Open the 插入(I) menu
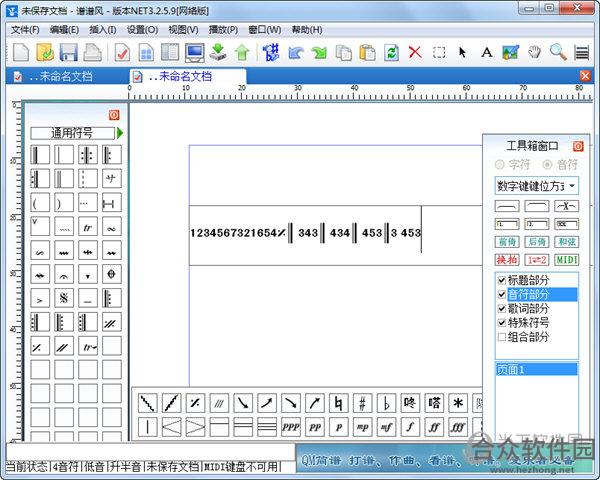The image size is (600, 480). pos(103,30)
